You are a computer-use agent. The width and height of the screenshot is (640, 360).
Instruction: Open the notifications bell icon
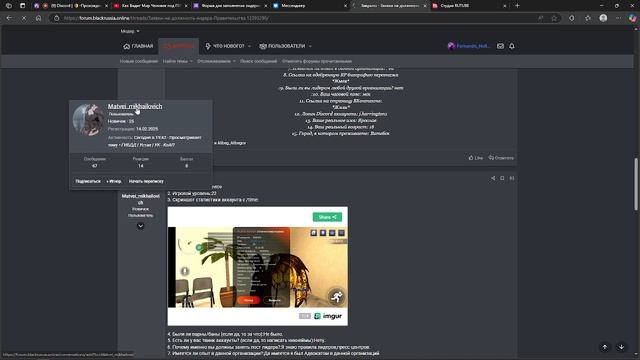coord(511,46)
